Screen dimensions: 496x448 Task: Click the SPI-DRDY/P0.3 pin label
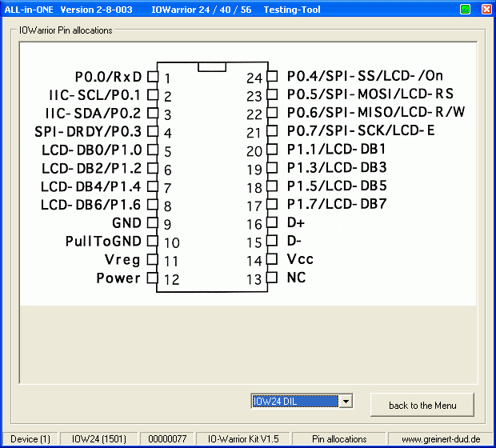coord(88,132)
